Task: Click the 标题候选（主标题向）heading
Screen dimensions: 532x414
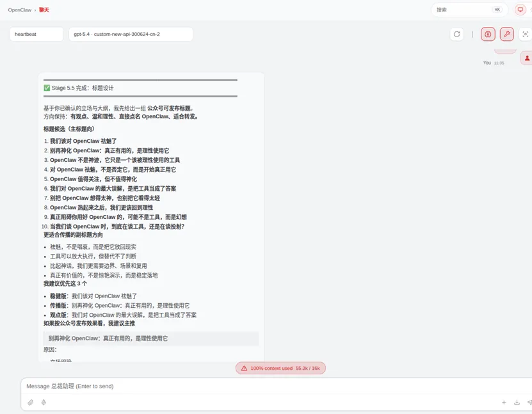Action: (69, 129)
